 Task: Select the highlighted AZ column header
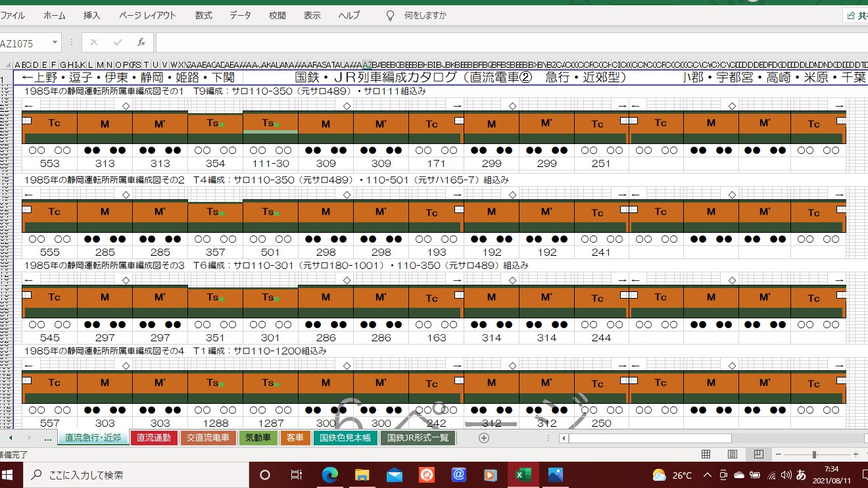(x=368, y=64)
